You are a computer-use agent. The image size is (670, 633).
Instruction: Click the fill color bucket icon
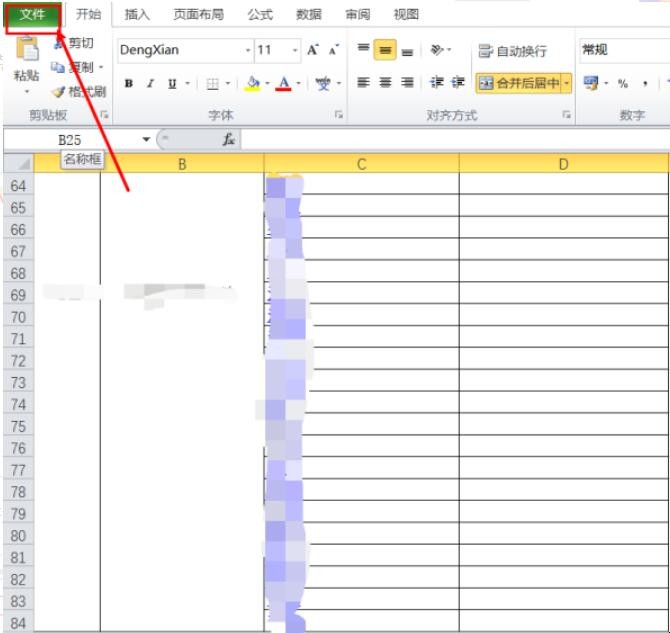click(253, 83)
